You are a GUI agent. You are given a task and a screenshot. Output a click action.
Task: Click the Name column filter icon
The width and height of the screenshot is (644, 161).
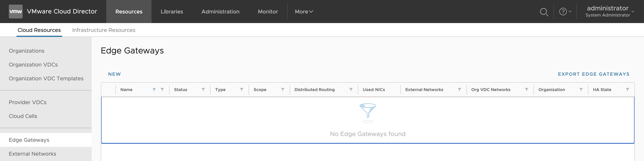click(x=162, y=90)
